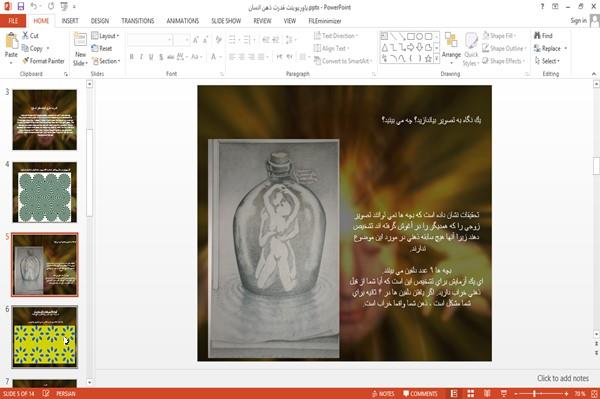The height and width of the screenshot is (399, 600).
Task: Activate the Format Painter brush
Action: click(x=43, y=61)
